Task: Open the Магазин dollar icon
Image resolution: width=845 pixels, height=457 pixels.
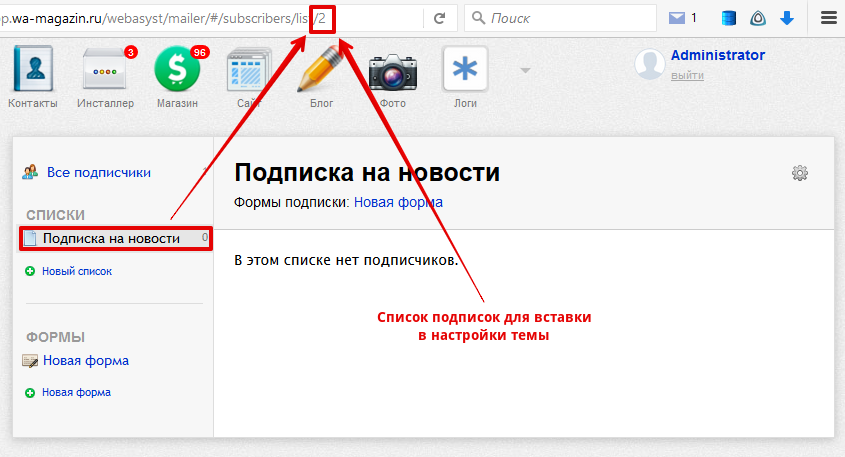Action: (177, 69)
